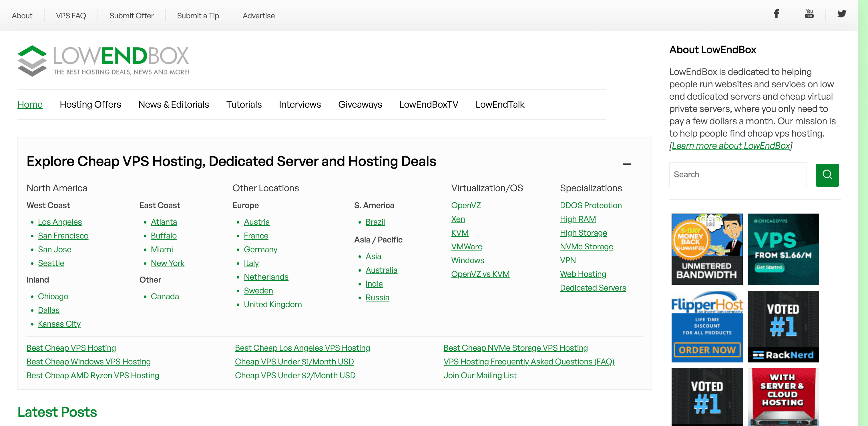
Task: Go to the LowEndTalk menu item
Action: 499,104
